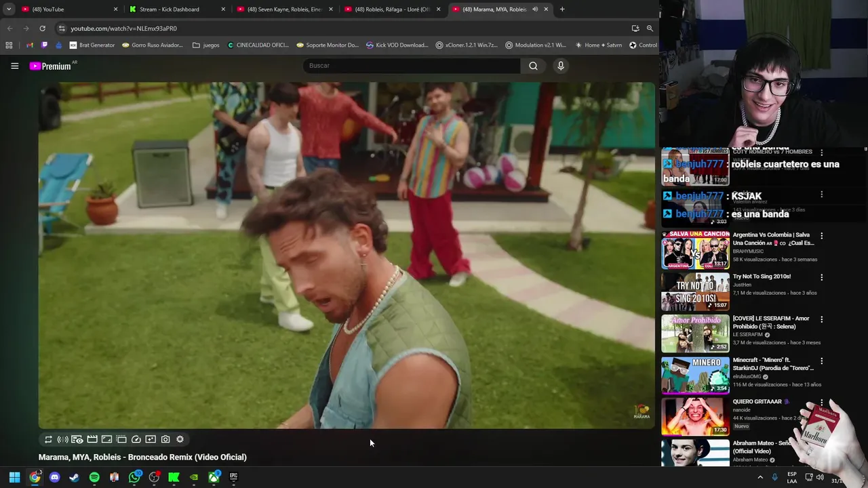868x488 pixels.
Task: Click the resize player rectangle icon
Action: pos(106,439)
